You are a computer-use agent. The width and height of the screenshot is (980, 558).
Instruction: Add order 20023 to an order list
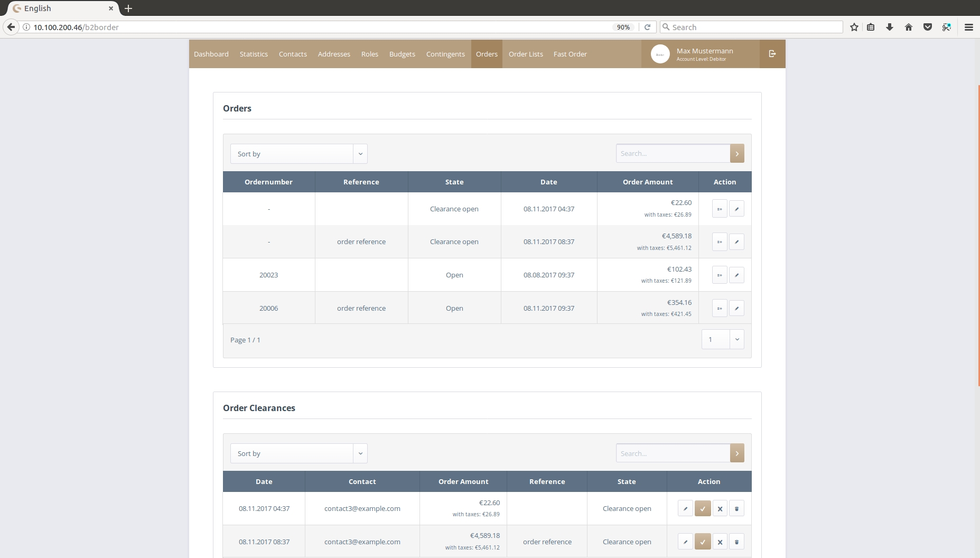click(720, 275)
